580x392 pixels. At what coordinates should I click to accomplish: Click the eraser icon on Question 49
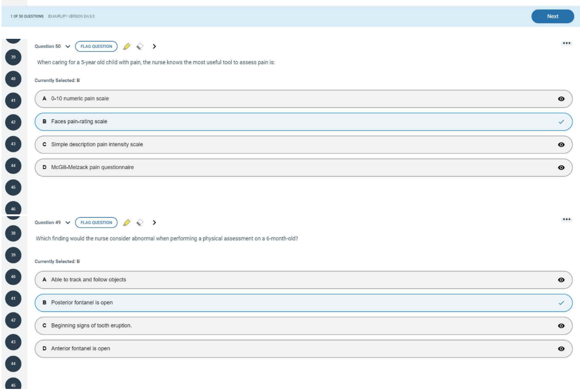pyautogui.click(x=140, y=223)
